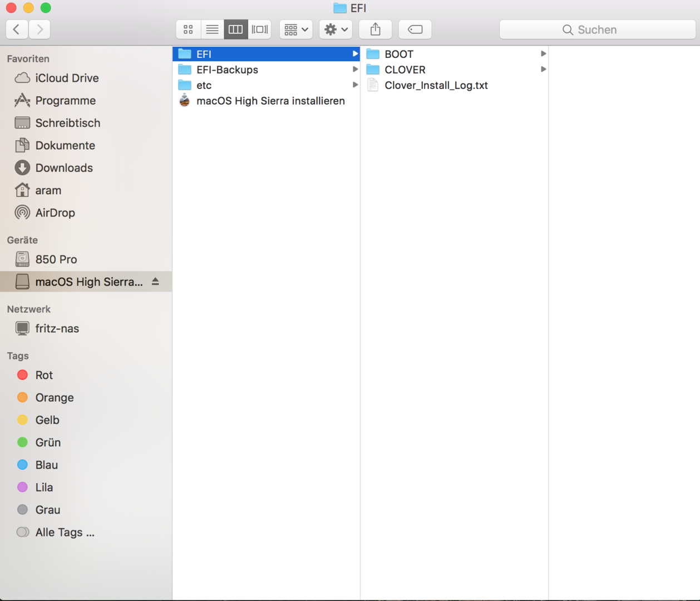Maximize the Finder window
700x601 pixels.
coord(46,8)
